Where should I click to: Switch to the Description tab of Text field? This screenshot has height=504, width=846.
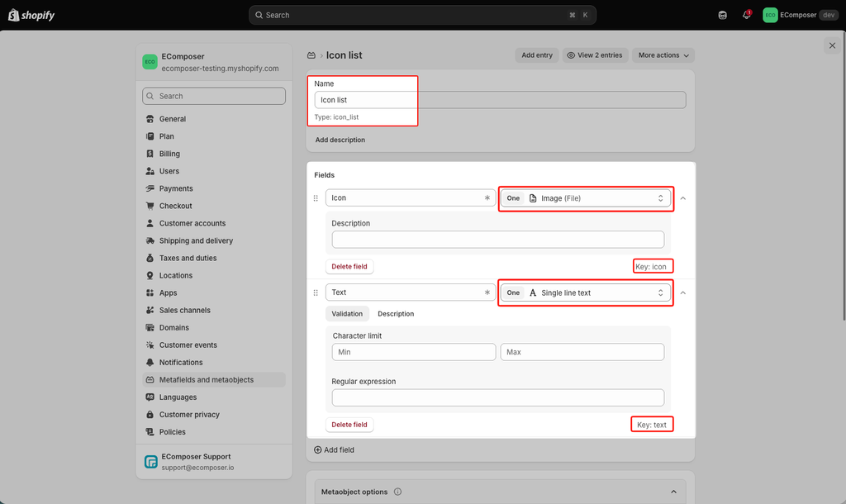pyautogui.click(x=396, y=313)
